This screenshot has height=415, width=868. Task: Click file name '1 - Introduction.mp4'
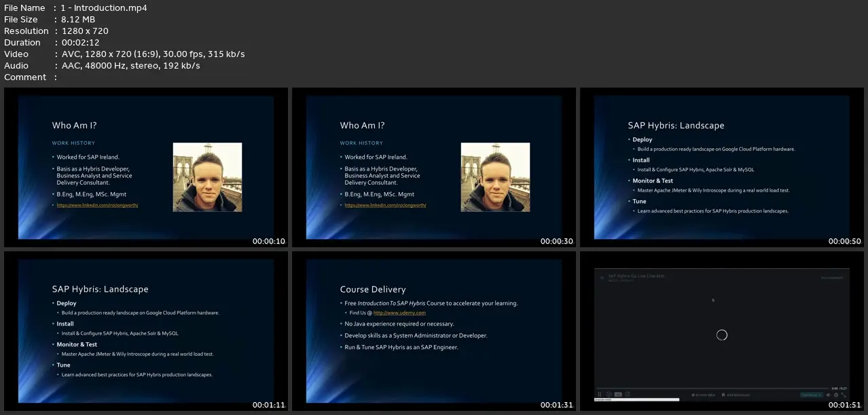click(104, 8)
